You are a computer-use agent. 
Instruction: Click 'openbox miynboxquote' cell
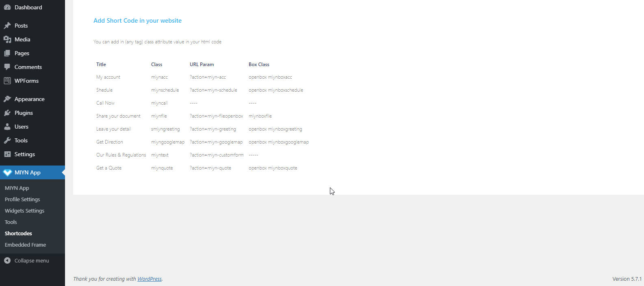click(273, 168)
